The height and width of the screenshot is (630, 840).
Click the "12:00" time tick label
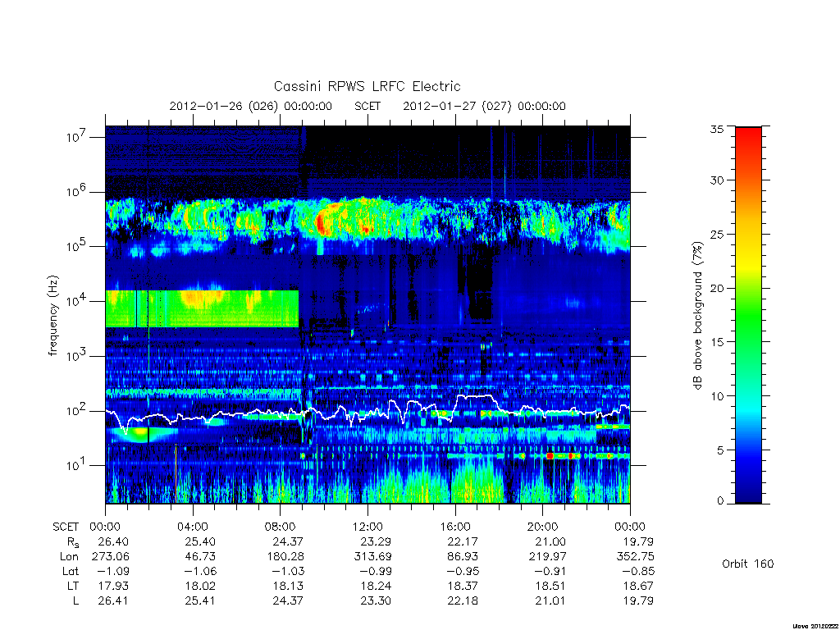pos(367,527)
